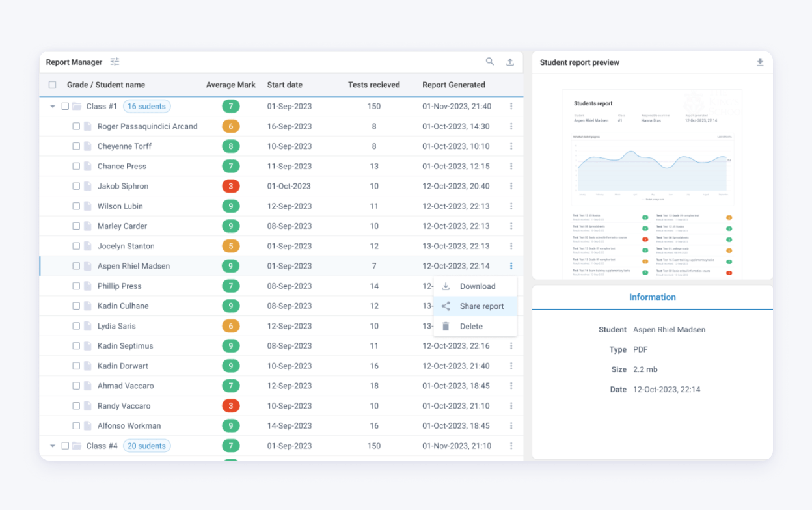Screen dimensions: 812x510
Task: Collapse the Class #4 group
Action: click(52, 446)
